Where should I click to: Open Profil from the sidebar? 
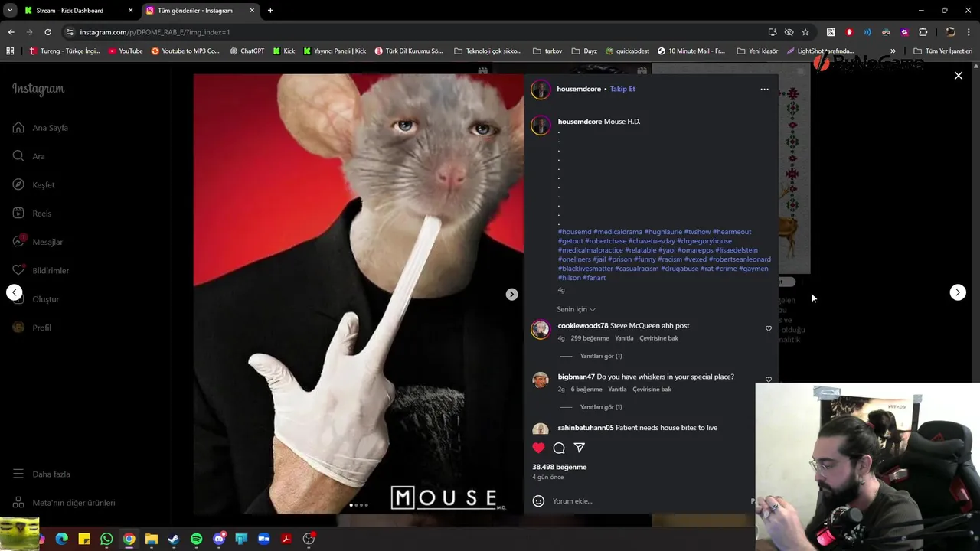[x=32, y=328]
